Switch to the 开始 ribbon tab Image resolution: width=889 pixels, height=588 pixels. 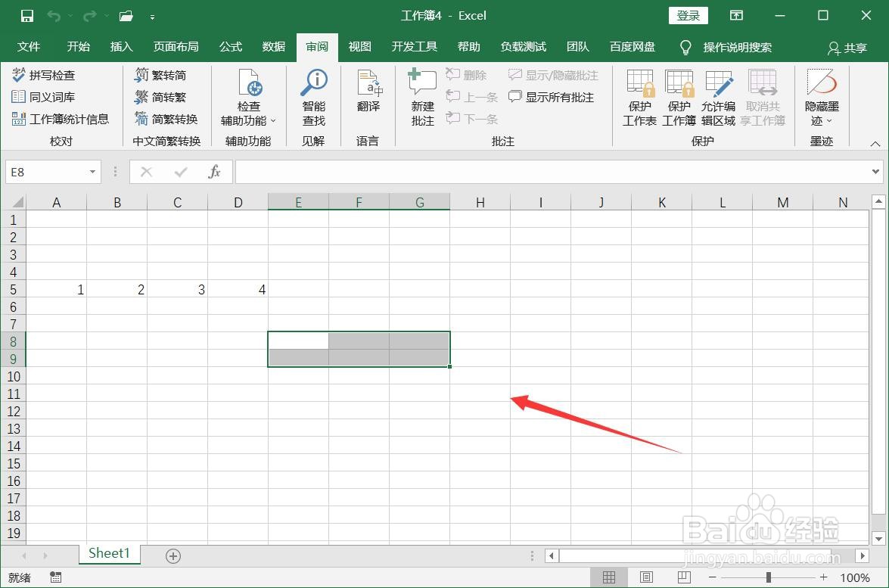[78, 46]
